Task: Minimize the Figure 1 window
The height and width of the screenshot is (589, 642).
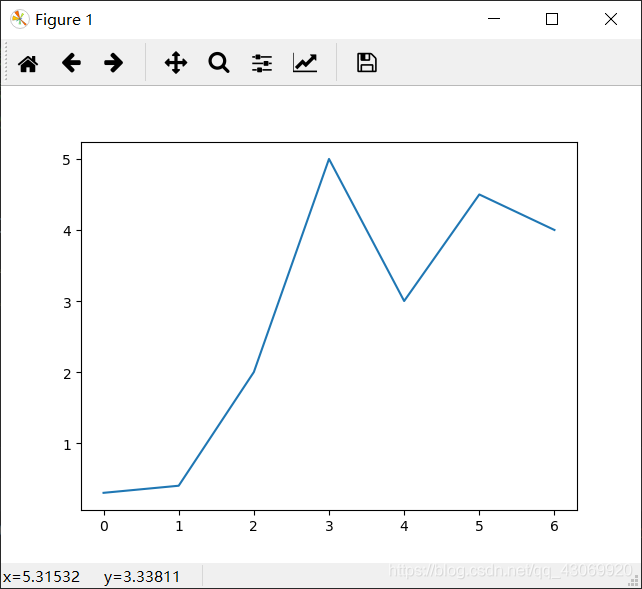Action: [494, 19]
